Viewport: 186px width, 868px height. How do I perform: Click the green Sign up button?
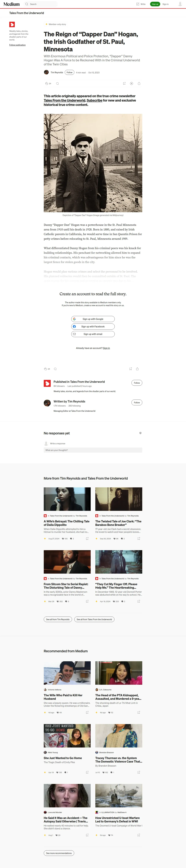pos(155,4)
